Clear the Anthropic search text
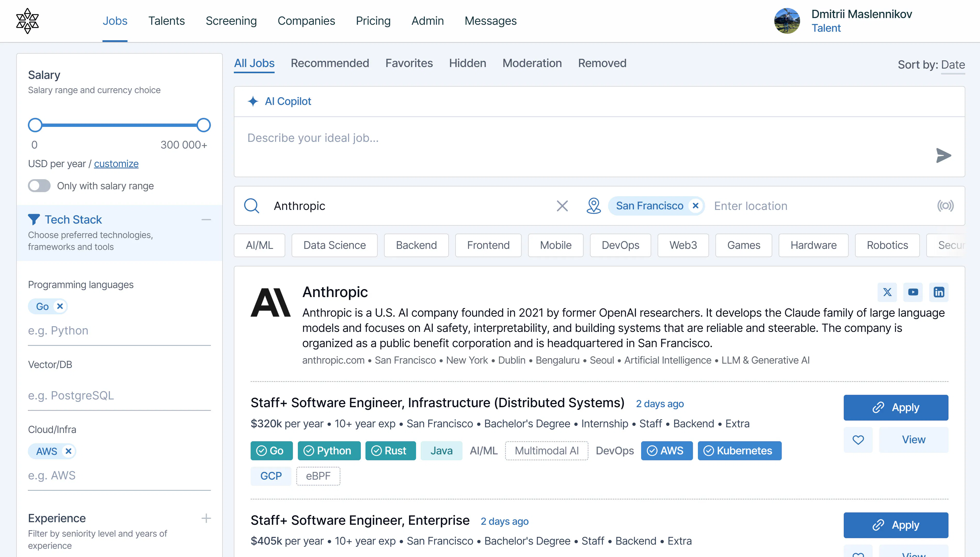The width and height of the screenshot is (980, 557). 562,206
